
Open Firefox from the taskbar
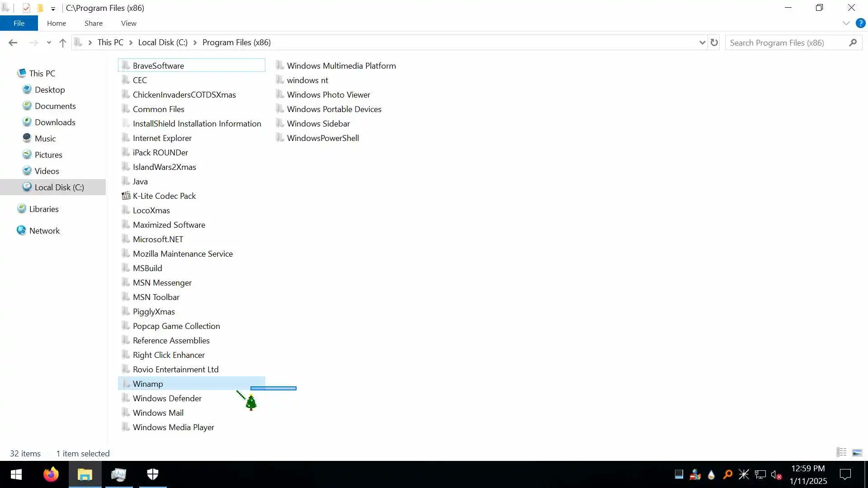51,474
